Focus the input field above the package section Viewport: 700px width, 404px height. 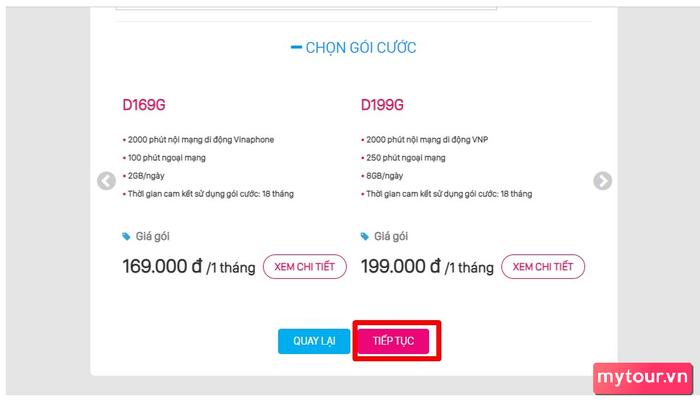[x=306, y=6]
